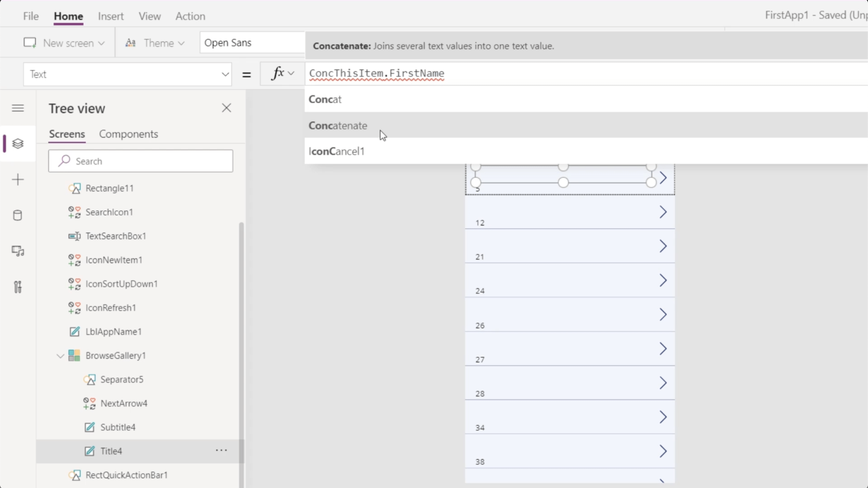Click the IconRefresh1 icon glyph
868x488 pixels.
click(74, 308)
